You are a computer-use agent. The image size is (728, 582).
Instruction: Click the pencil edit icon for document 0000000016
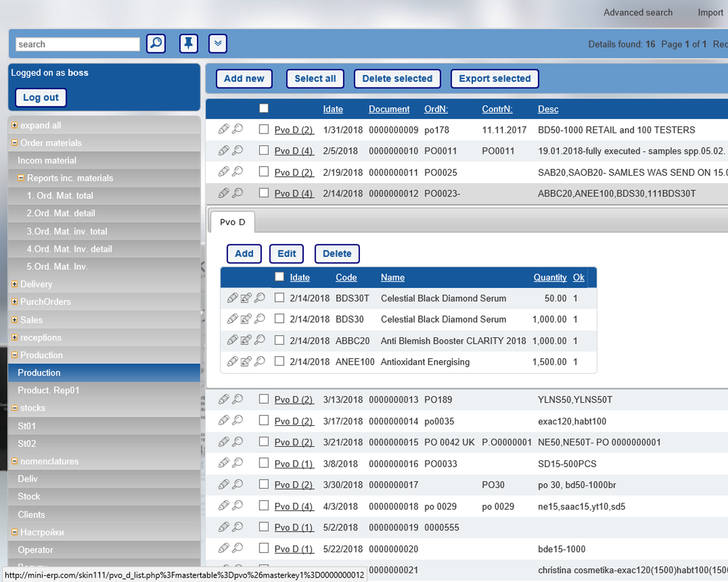pos(224,463)
